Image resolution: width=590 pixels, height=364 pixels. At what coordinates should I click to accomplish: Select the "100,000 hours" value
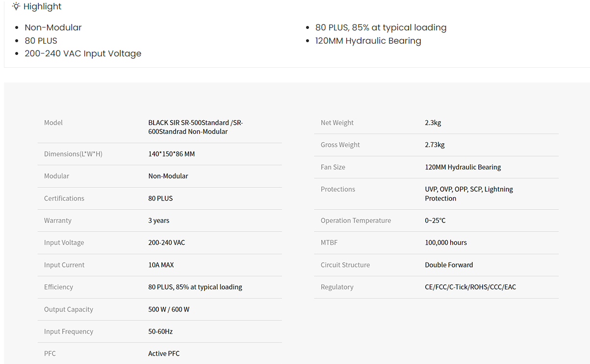(446, 243)
